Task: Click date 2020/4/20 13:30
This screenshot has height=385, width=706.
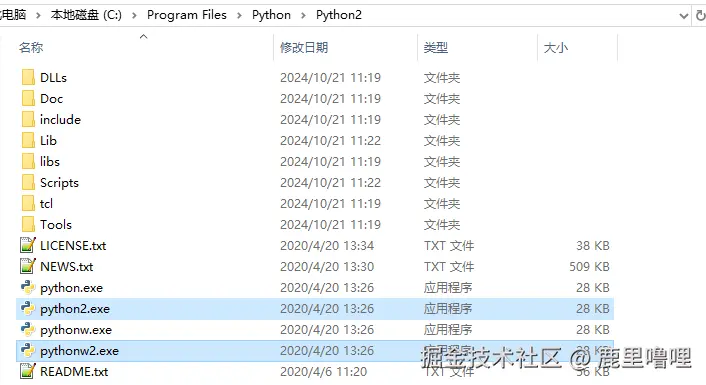Action: pyautogui.click(x=327, y=267)
